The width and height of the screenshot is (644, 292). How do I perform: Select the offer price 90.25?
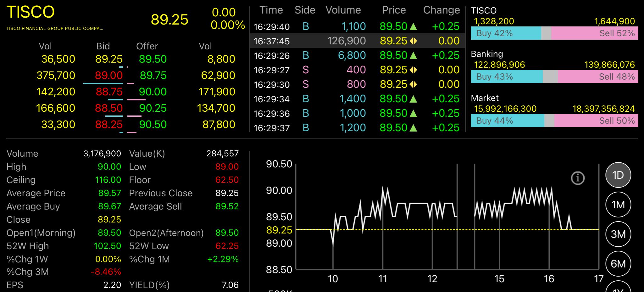pyautogui.click(x=153, y=108)
